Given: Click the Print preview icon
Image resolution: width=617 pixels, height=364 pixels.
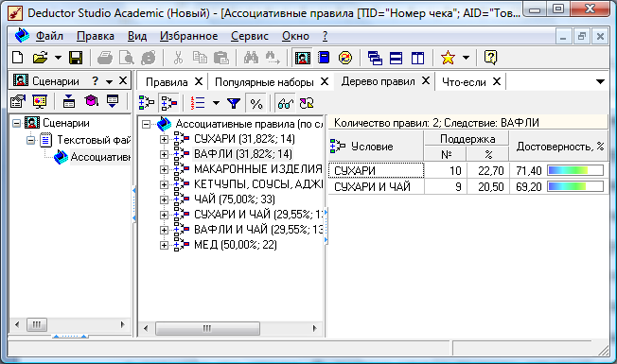Looking at the screenshot, I should (127, 58).
